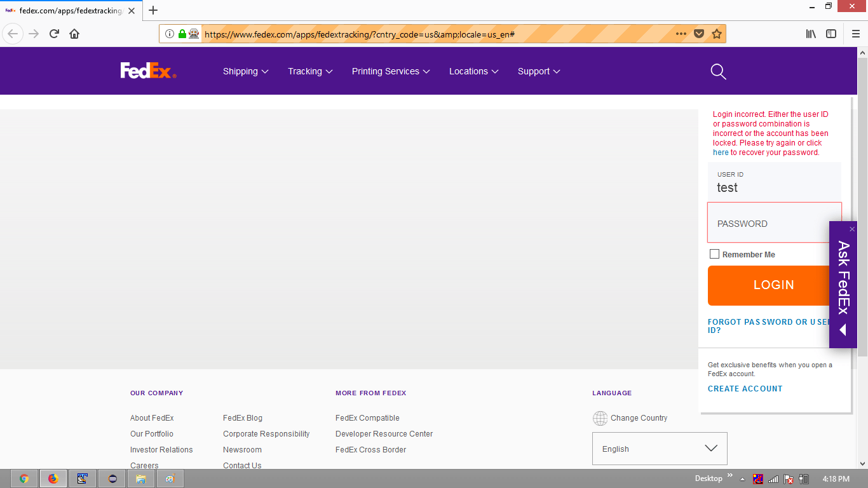Screen dimensions: 868x488
Task: Open the Careers footer link
Action: pyautogui.click(x=144, y=466)
